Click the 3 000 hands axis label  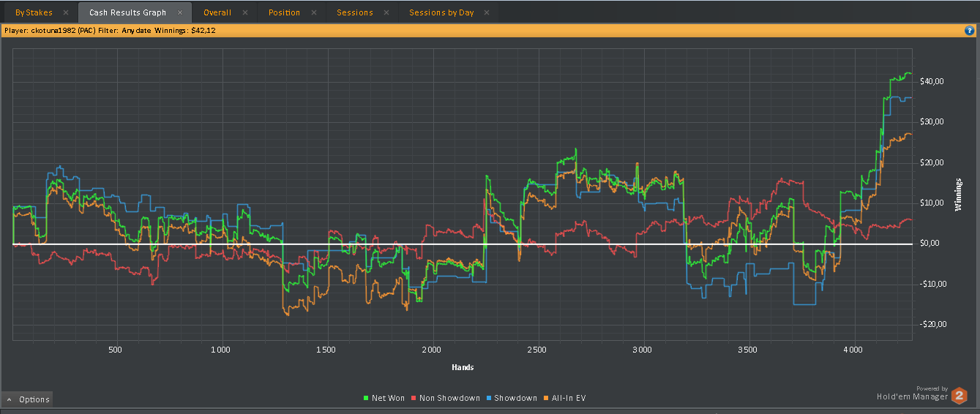coord(643,350)
